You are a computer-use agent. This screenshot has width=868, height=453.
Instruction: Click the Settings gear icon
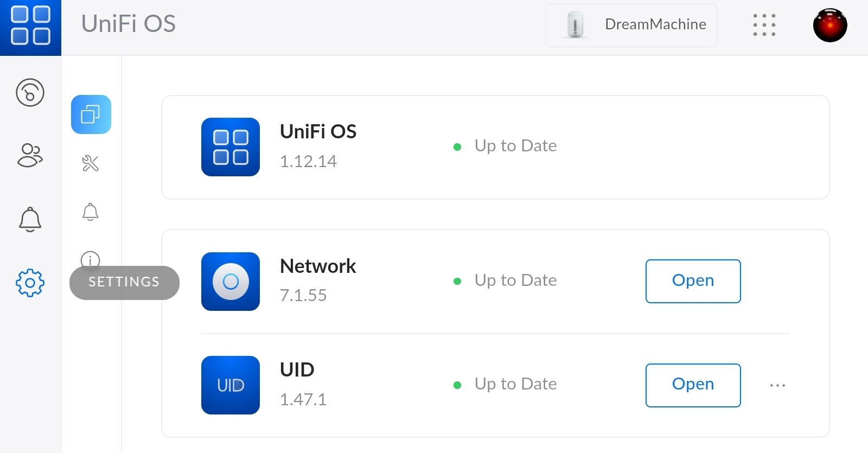(30, 283)
